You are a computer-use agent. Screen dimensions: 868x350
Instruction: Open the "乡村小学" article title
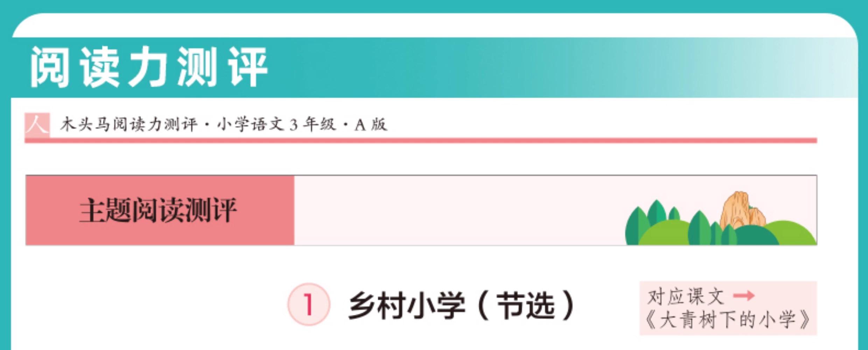(407, 305)
